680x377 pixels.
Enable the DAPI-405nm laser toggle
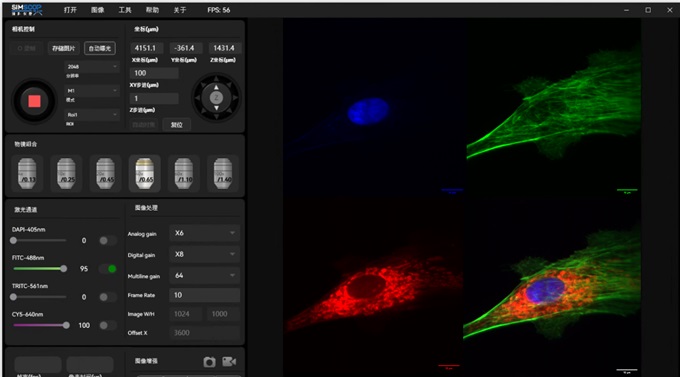pyautogui.click(x=108, y=240)
